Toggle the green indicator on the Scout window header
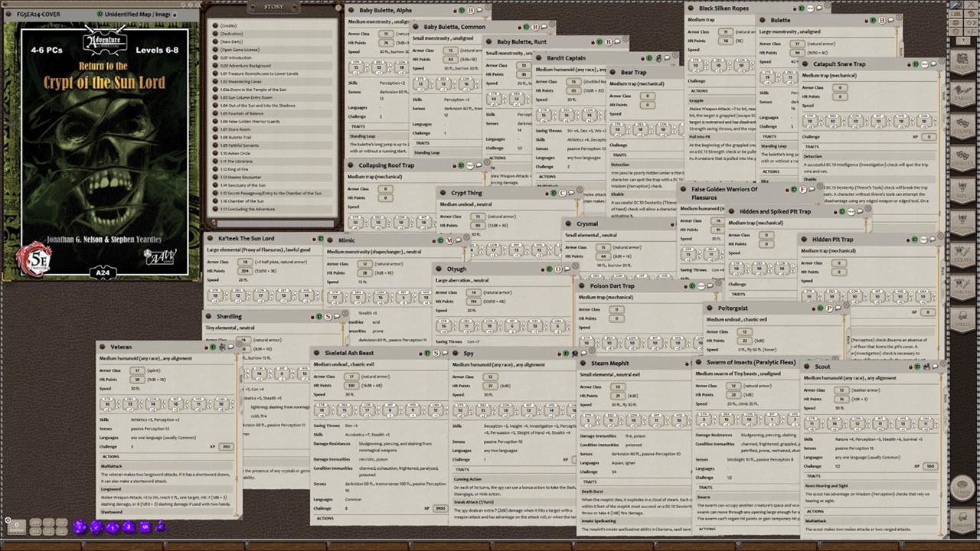 tap(917, 367)
